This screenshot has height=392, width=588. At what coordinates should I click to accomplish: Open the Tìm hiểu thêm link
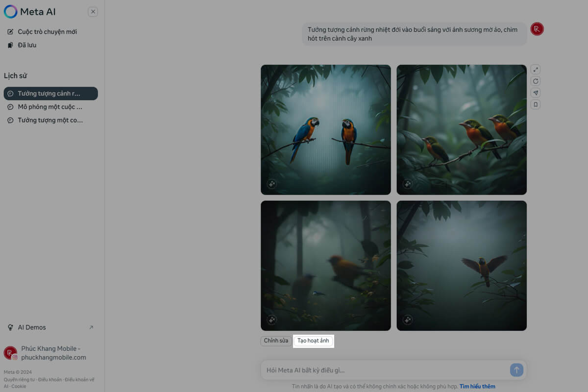pyautogui.click(x=477, y=386)
